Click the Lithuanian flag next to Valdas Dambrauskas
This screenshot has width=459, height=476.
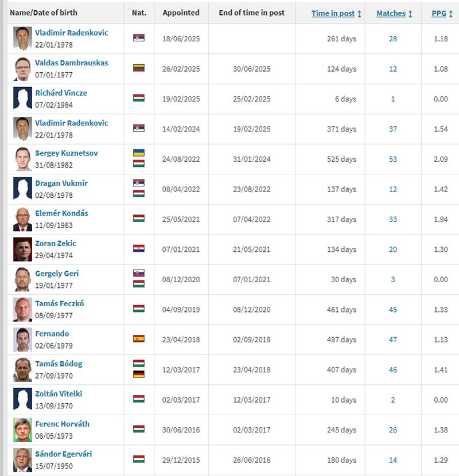139,68
